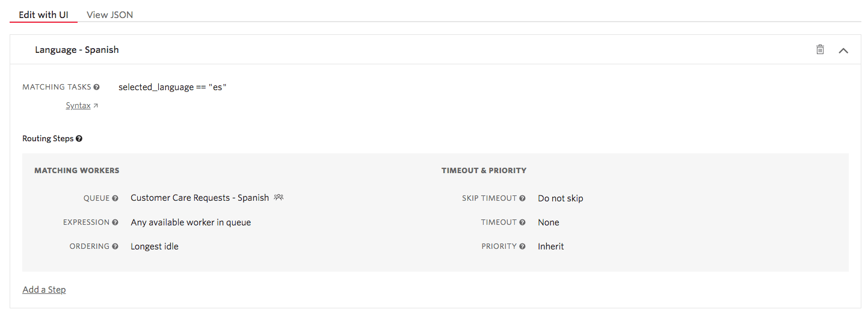Click the Ordering help question icon
868x318 pixels.
pyautogui.click(x=115, y=246)
